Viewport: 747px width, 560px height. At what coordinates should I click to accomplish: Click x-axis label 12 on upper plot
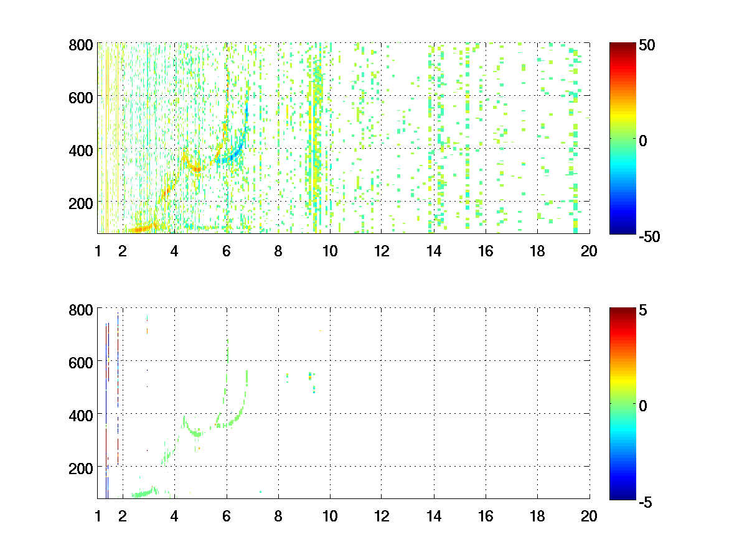(382, 251)
